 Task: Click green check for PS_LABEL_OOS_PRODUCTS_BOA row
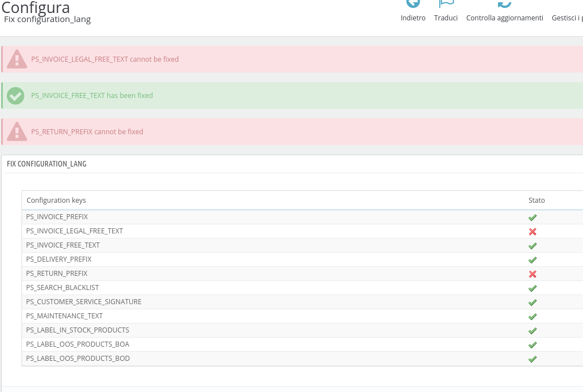[x=533, y=345]
